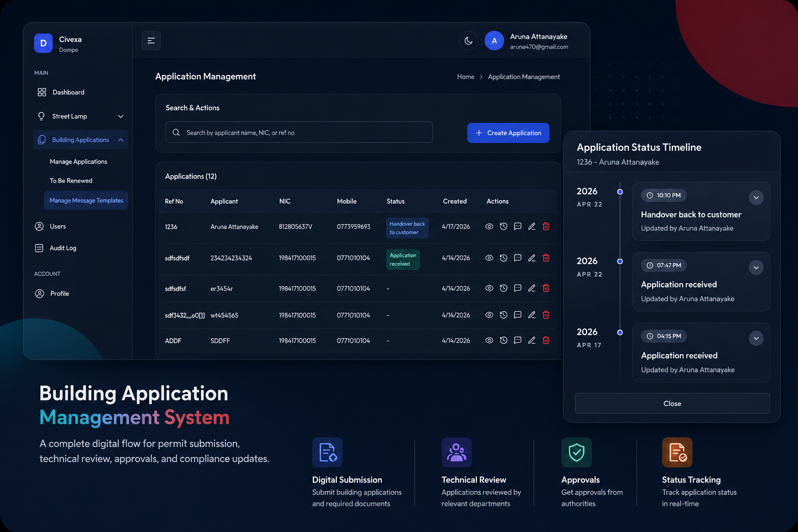
Task: Click Close on the status timeline
Action: click(x=672, y=404)
